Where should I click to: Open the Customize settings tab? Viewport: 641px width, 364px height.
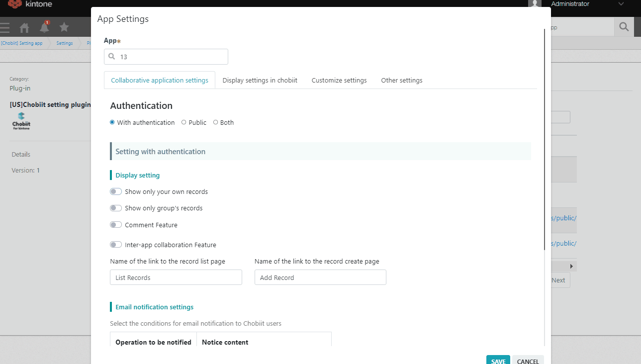click(339, 80)
